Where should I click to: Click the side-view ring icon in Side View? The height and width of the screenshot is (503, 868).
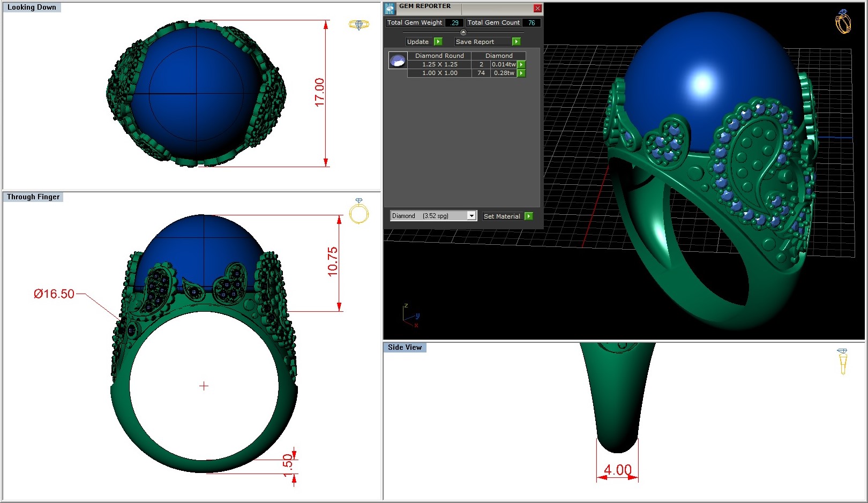[x=842, y=361]
